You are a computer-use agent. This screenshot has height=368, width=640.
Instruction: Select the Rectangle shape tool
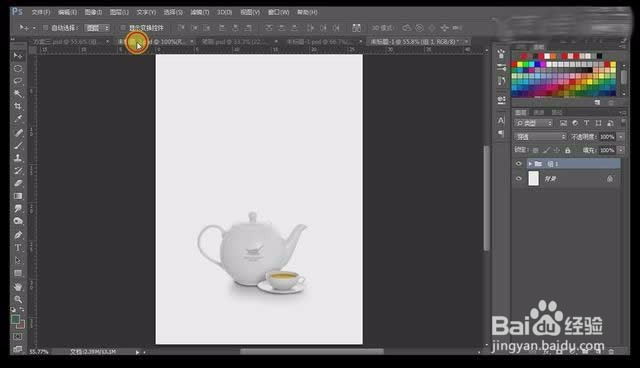pos(18,273)
